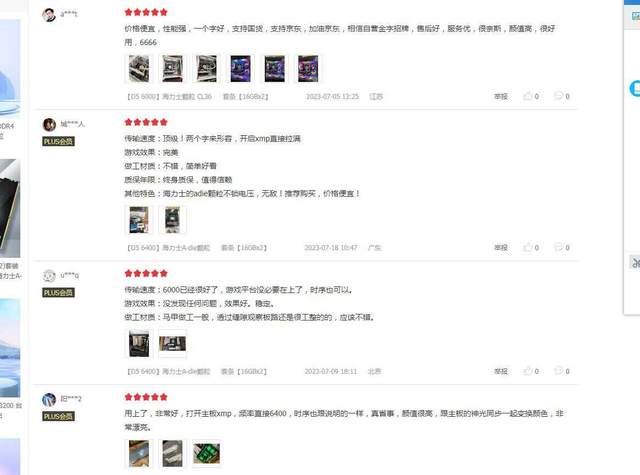View the sixth purple RGB photo in top review
Image resolution: width=640 pixels, height=475 pixels.
[308, 69]
